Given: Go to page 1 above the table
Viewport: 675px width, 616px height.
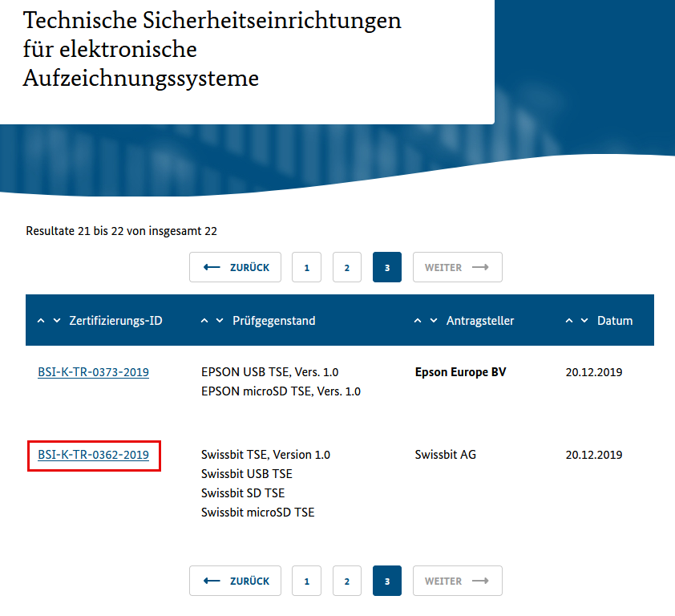Looking at the screenshot, I should [307, 268].
